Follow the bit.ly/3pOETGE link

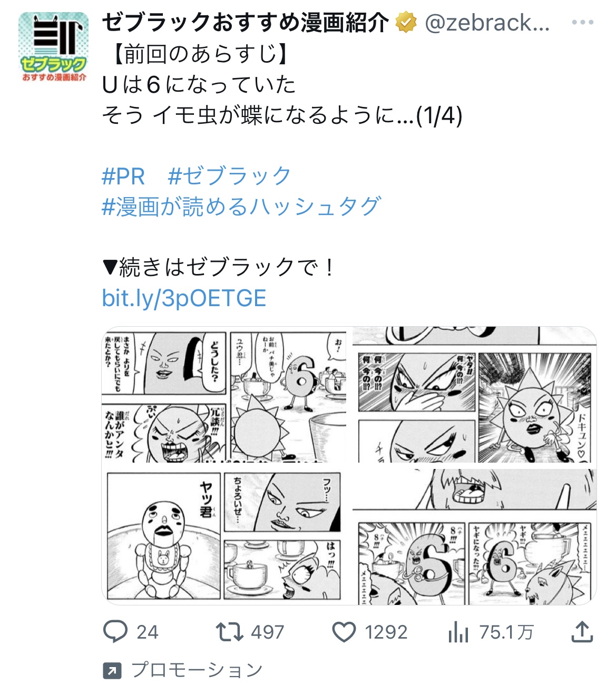pyautogui.click(x=184, y=298)
